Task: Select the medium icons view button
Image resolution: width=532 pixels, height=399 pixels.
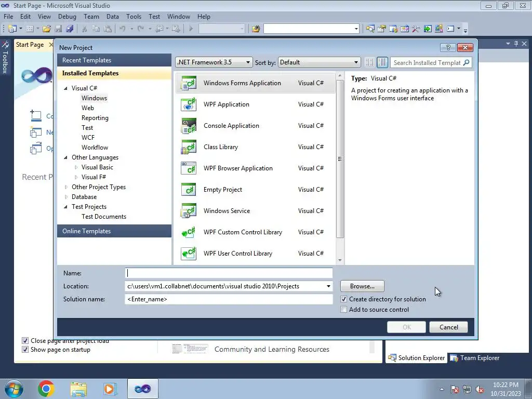Action: [x=382, y=62]
